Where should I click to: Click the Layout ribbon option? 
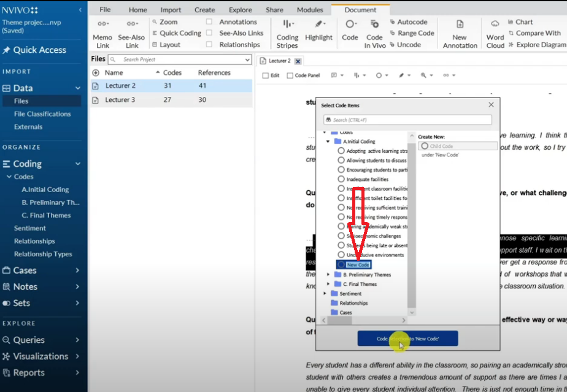[166, 45]
